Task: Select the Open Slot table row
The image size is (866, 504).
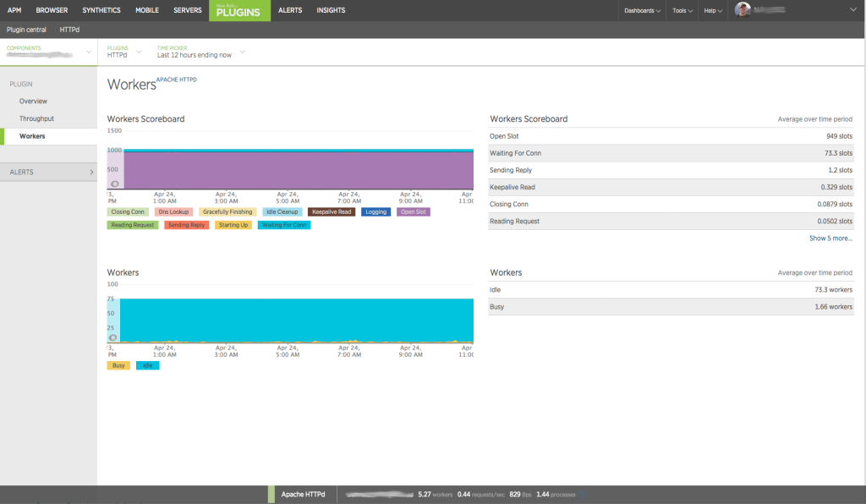Action: pyautogui.click(x=671, y=136)
